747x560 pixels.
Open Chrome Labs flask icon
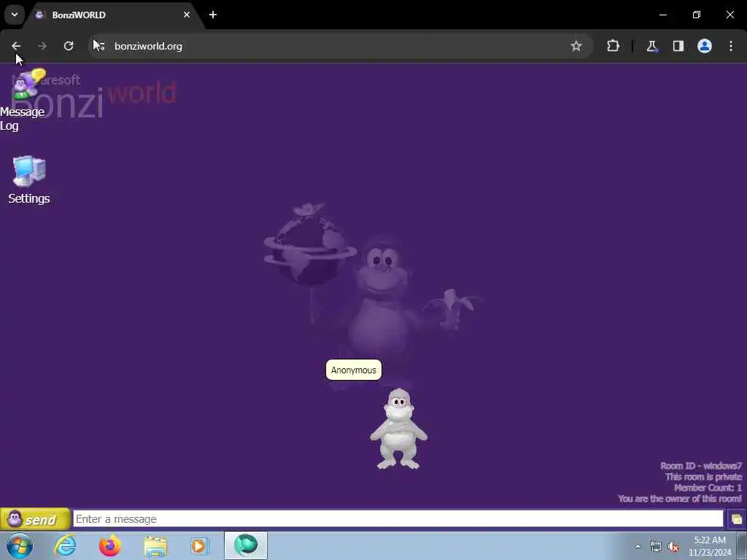coord(651,46)
